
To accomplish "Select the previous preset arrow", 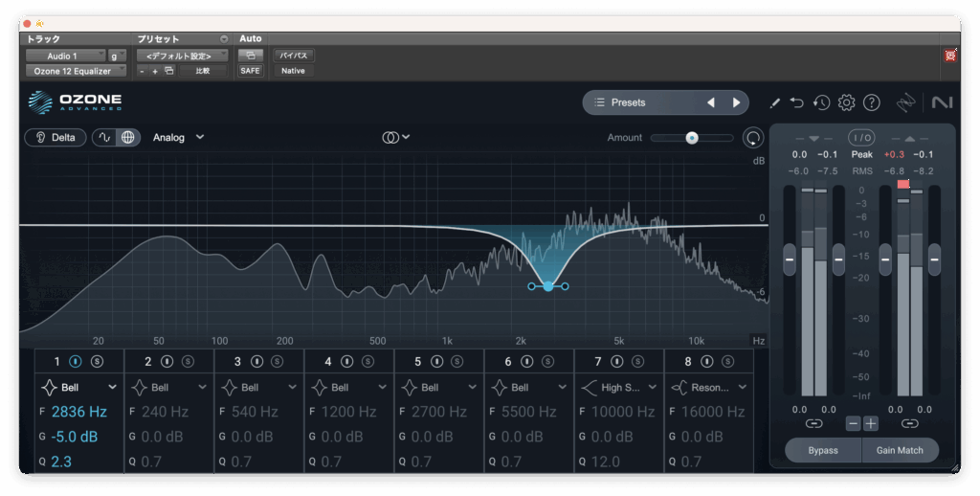I will tap(711, 102).
